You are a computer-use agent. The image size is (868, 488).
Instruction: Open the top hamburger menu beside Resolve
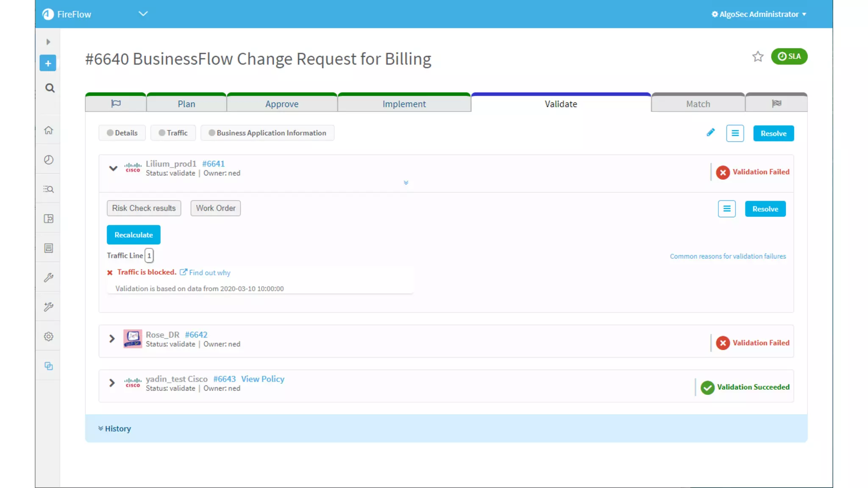point(735,133)
